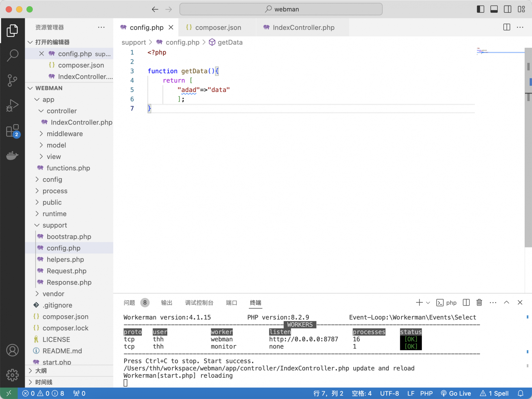Collapse the app folder

point(69,99)
